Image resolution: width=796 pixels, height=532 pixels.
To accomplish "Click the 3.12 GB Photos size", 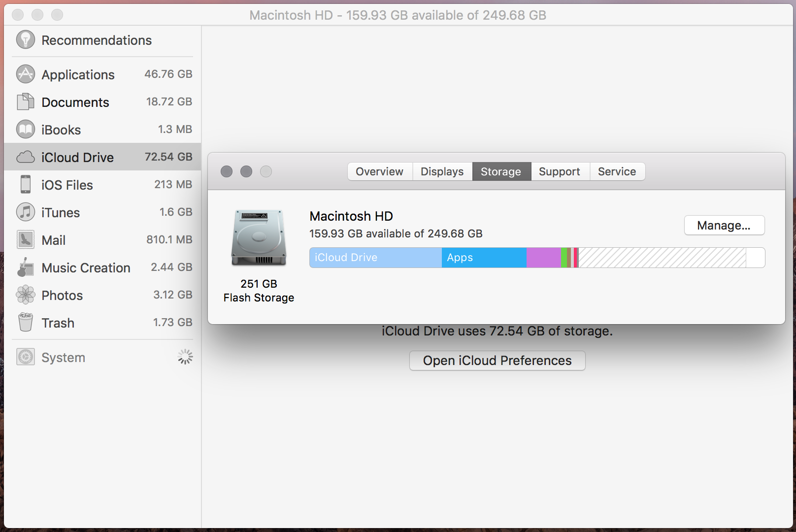I will [x=173, y=295].
